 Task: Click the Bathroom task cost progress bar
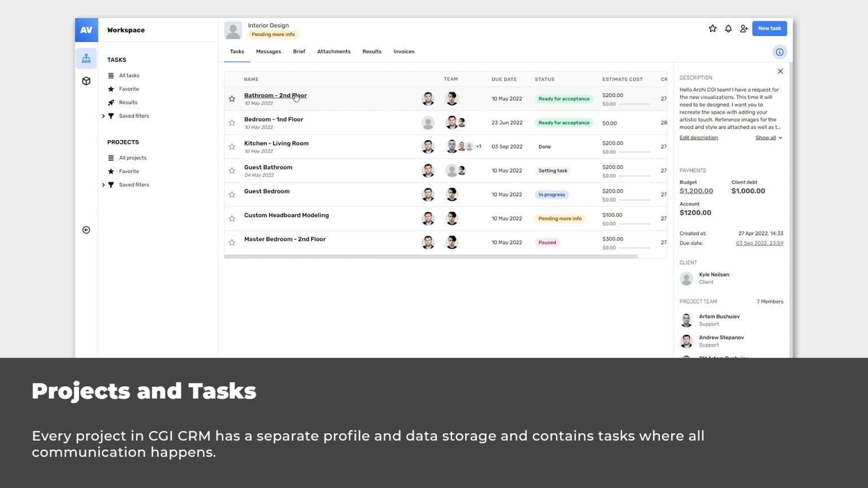pyautogui.click(x=633, y=104)
